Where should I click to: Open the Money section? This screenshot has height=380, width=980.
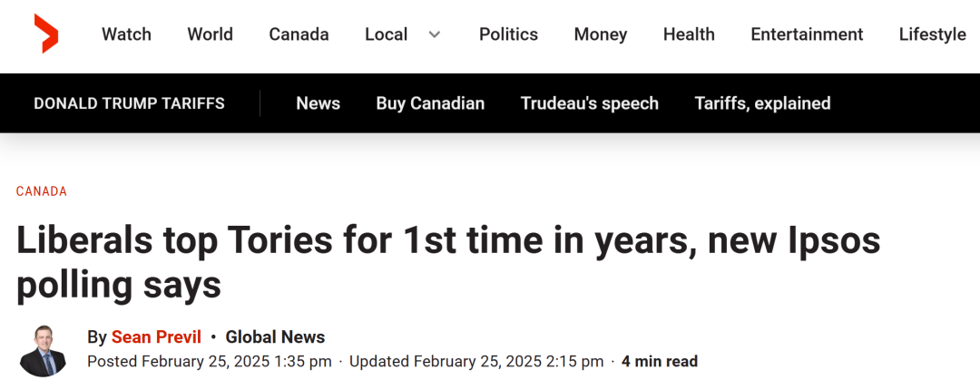[x=601, y=34]
